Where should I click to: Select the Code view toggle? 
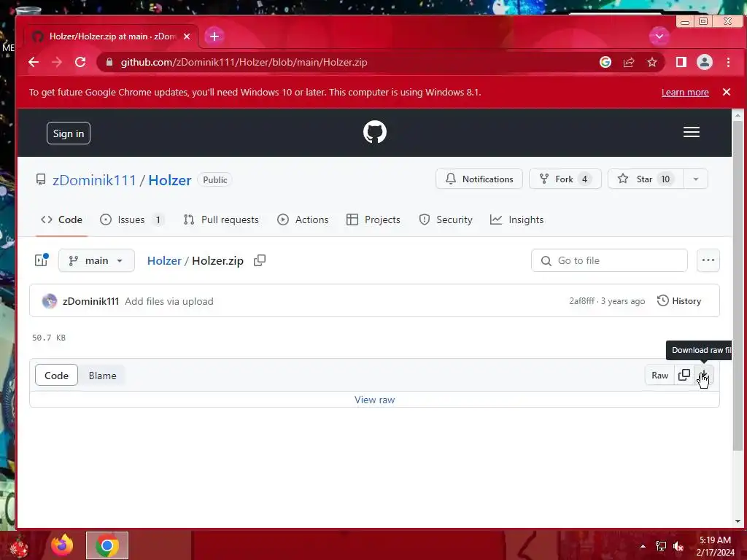click(x=56, y=376)
